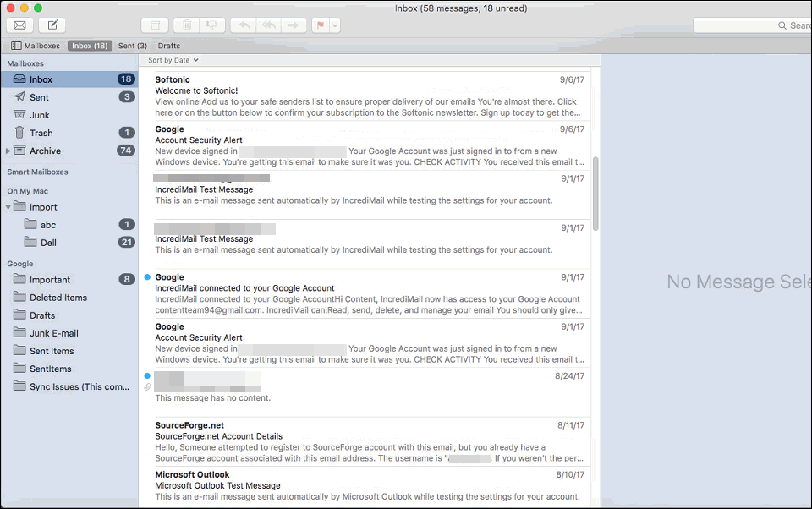Switch to the Drafts favorites tab

point(169,46)
